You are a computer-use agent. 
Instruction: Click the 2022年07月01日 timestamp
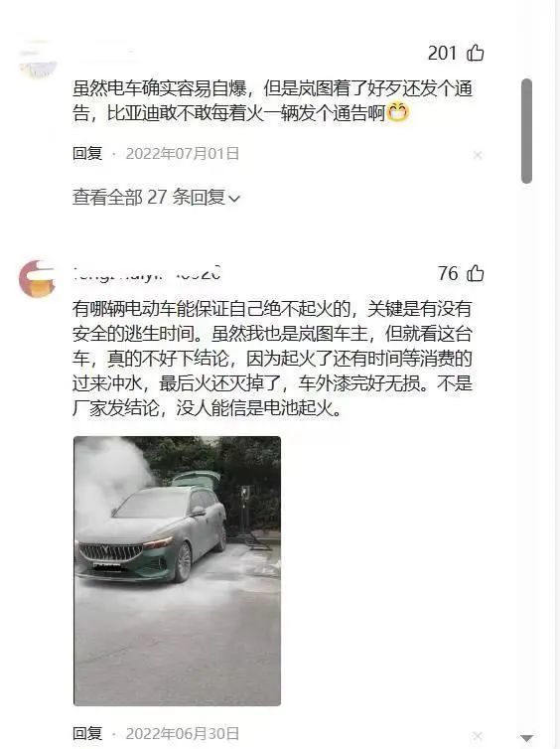click(183, 153)
